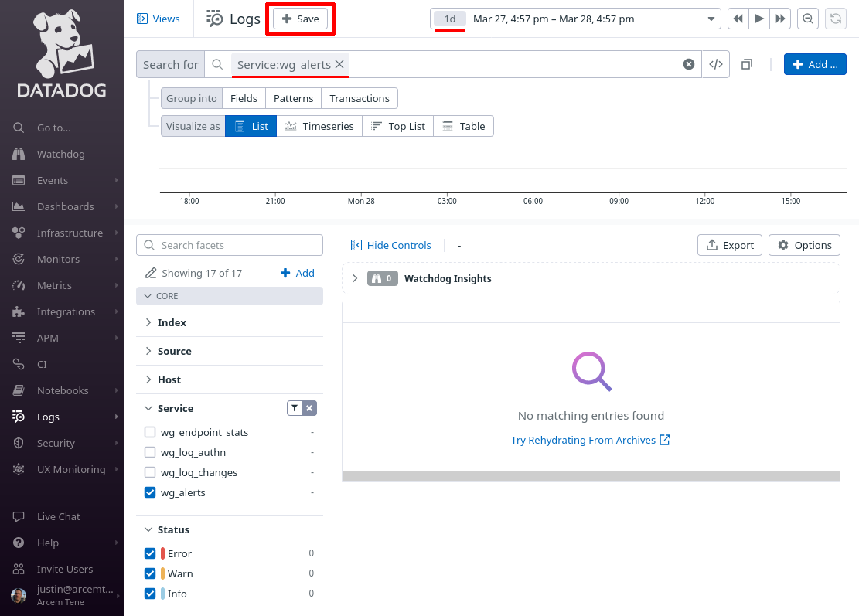Play live tail of logs
Screen dimensions: 859x616
coord(759,19)
